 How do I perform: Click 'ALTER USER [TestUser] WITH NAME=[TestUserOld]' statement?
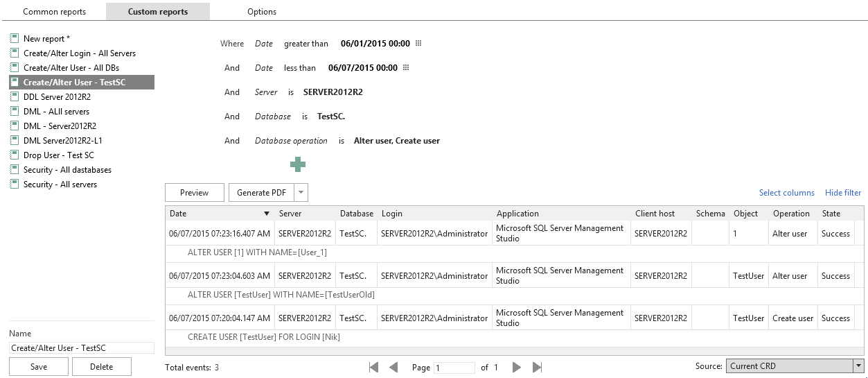coord(281,295)
